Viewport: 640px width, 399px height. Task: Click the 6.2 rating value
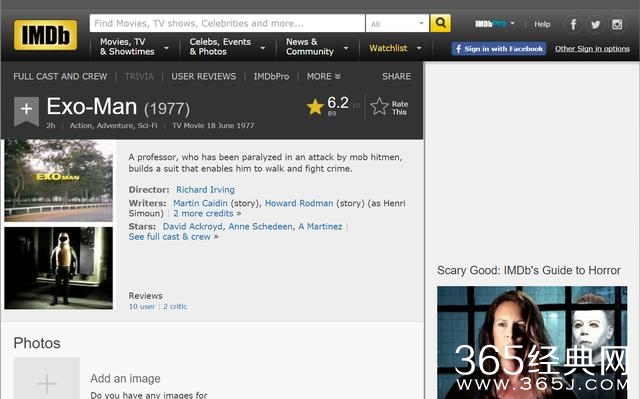[x=338, y=103]
